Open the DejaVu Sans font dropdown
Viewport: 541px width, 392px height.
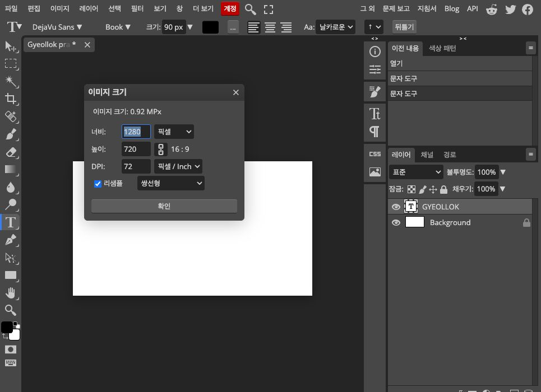click(57, 27)
